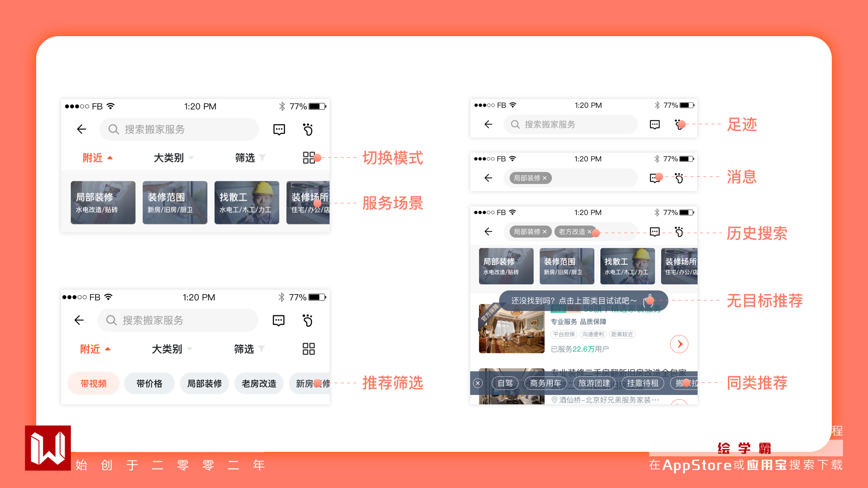
Task: Close the bottom suggestion bar with X
Action: click(478, 383)
